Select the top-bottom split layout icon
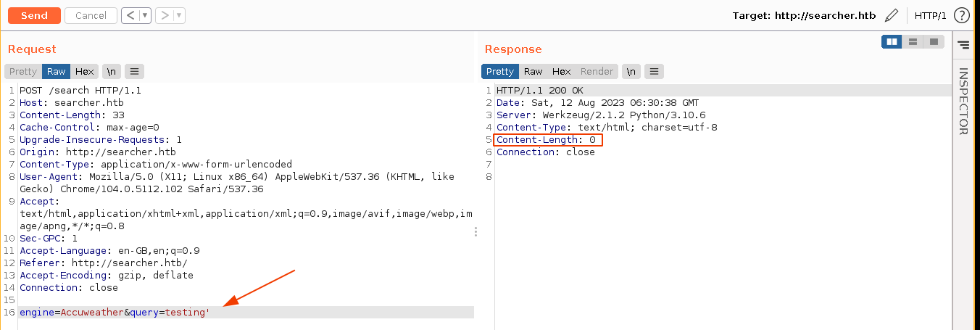This screenshot has width=980, height=330. [913, 42]
